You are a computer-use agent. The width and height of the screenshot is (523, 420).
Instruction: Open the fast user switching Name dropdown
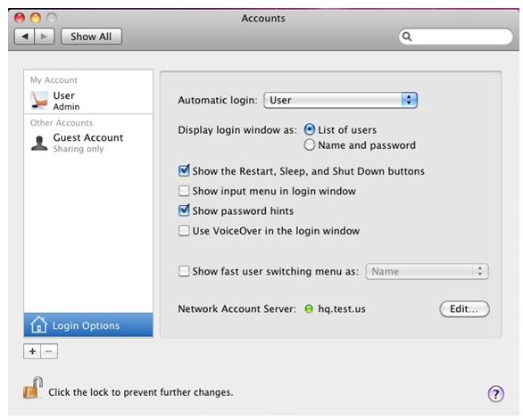tap(427, 271)
